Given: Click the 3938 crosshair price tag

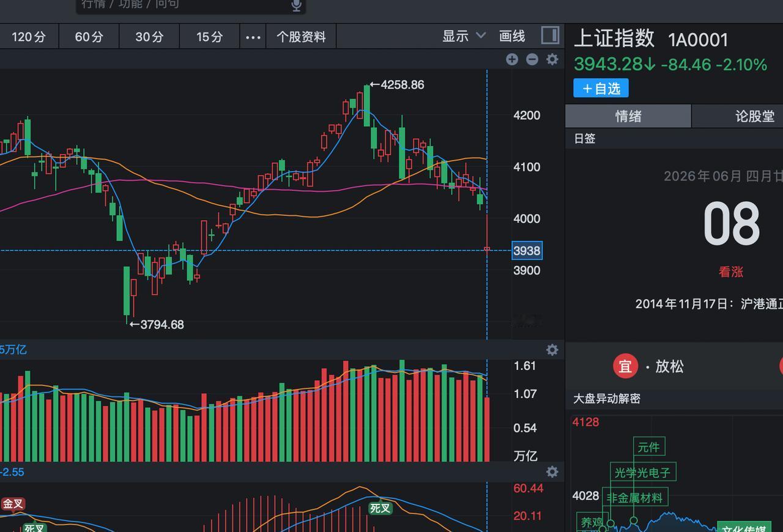Looking at the screenshot, I should point(527,251).
